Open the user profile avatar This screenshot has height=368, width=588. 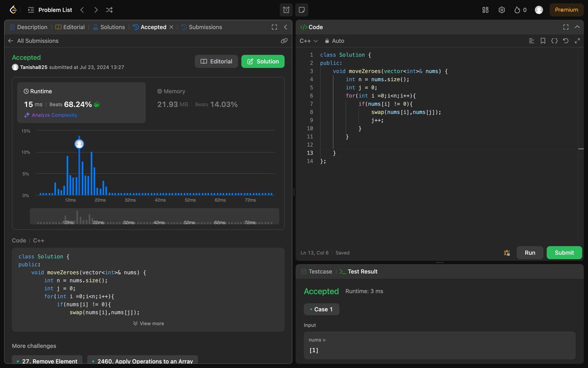539,10
